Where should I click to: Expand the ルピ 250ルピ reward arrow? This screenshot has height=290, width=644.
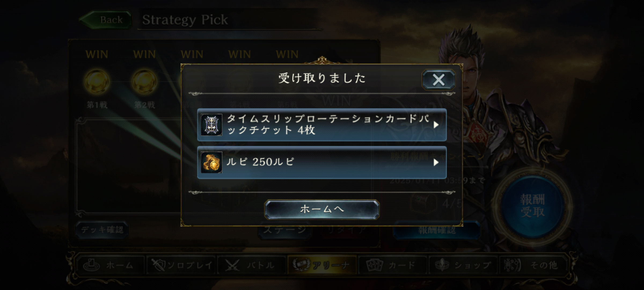(436, 162)
